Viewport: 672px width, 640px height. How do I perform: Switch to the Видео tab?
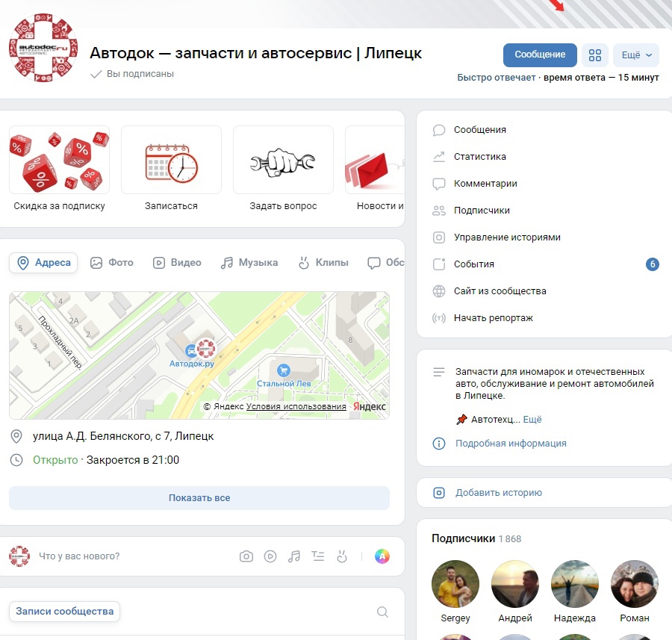[177, 262]
